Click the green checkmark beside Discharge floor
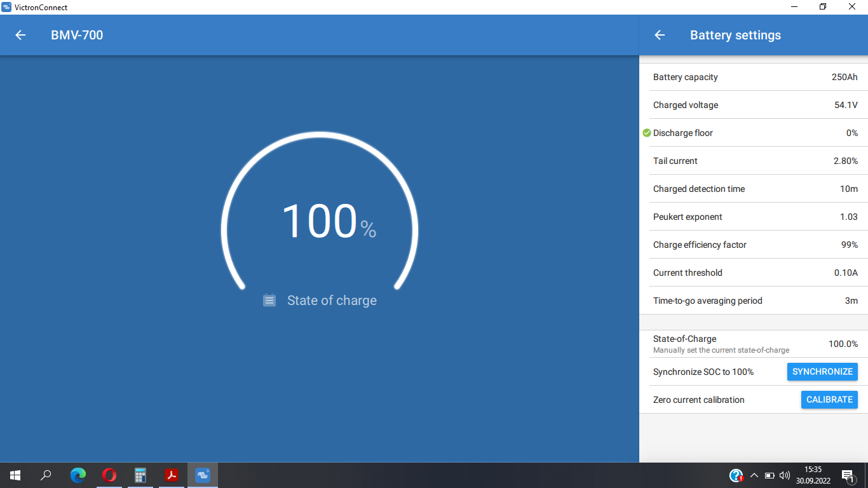868x488 pixels. pos(647,133)
